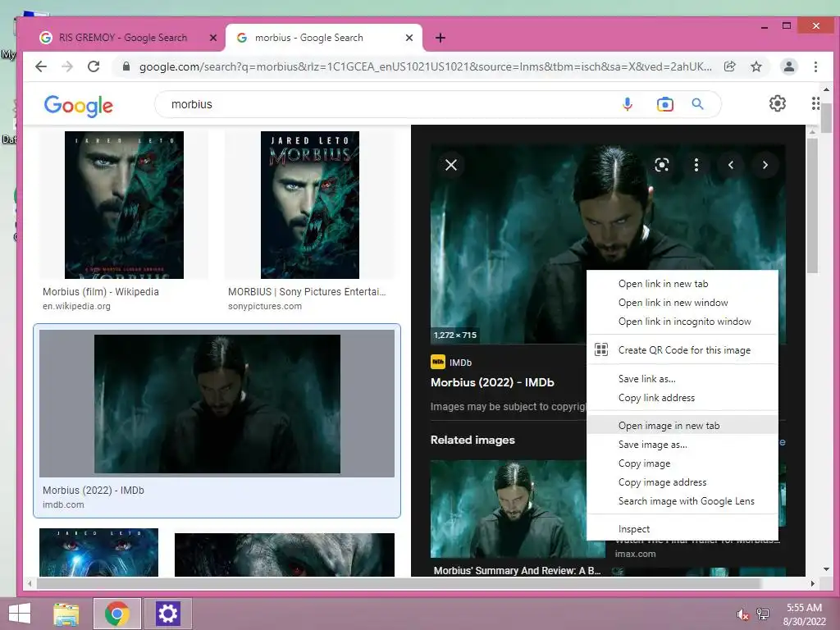Open the Windows Start menu
Viewport: 840px width, 630px height.
click(20, 614)
